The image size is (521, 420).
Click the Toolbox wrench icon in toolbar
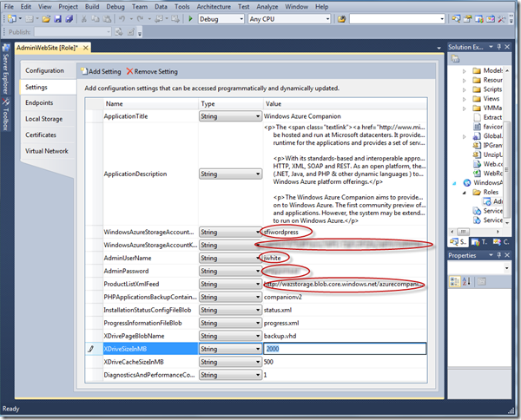click(501, 19)
